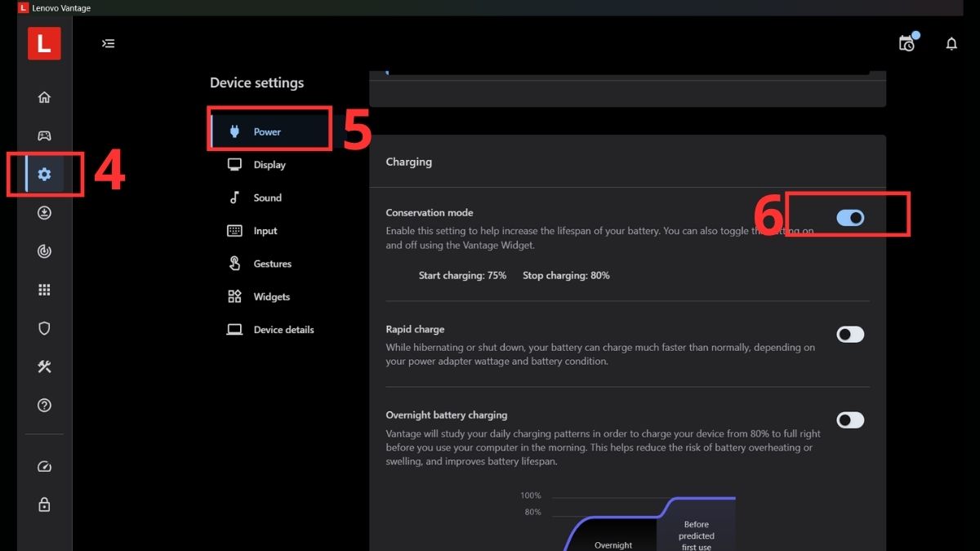Open the hardware tools wrench icon
Image resolution: width=980 pixels, height=551 pixels.
tap(44, 367)
